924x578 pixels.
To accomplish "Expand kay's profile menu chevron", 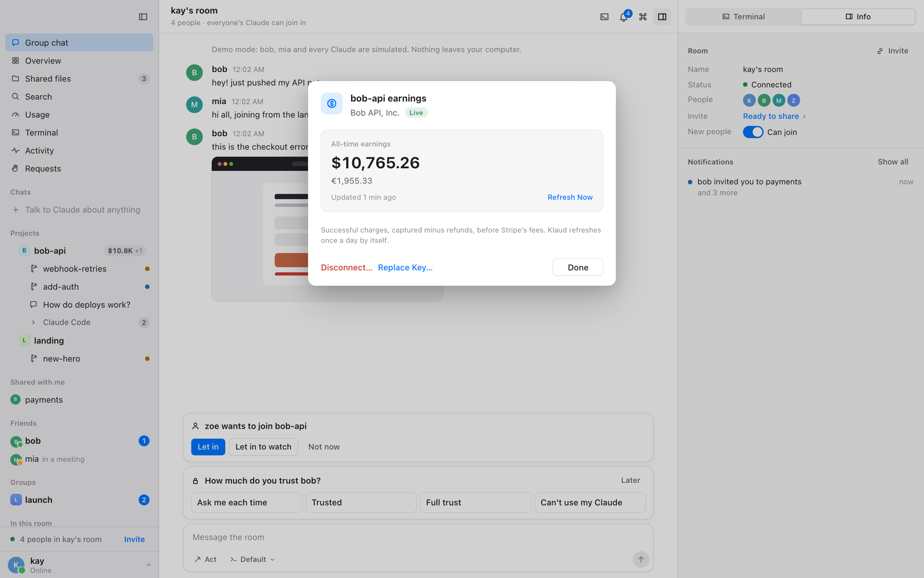I will tap(148, 565).
